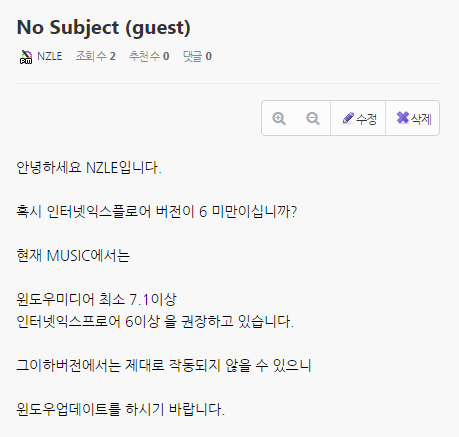Viewport: 459px width, 437px height.
Task: Click the zoom-out magnifier icon
Action: tap(313, 118)
